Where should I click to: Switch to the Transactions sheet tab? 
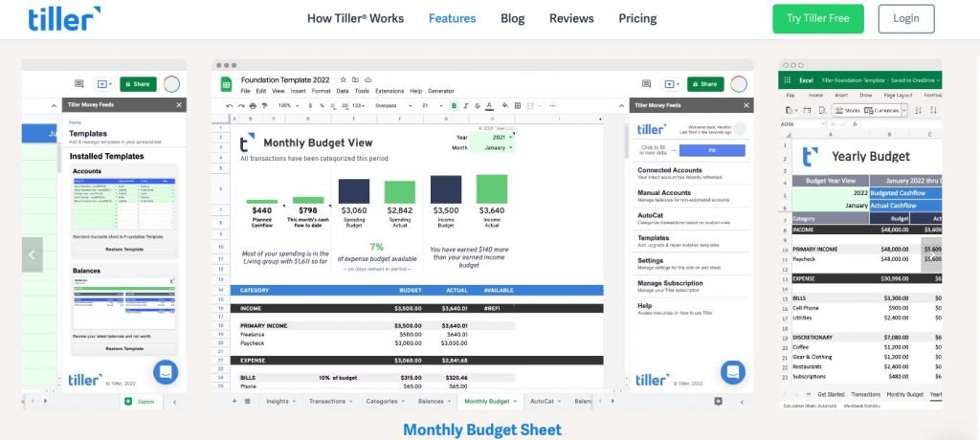point(327,401)
